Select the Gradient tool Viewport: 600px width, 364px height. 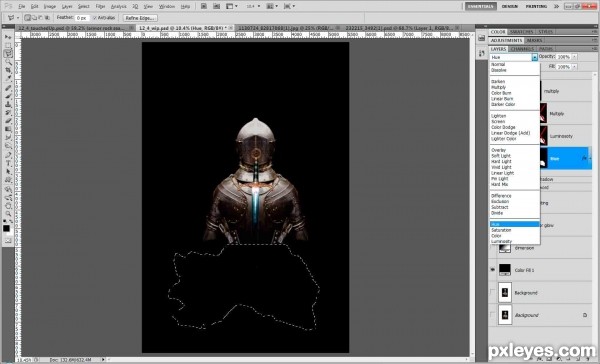coord(8,129)
